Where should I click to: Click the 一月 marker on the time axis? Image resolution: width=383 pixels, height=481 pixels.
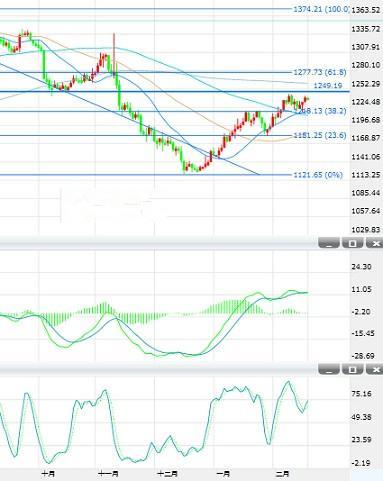(x=223, y=473)
